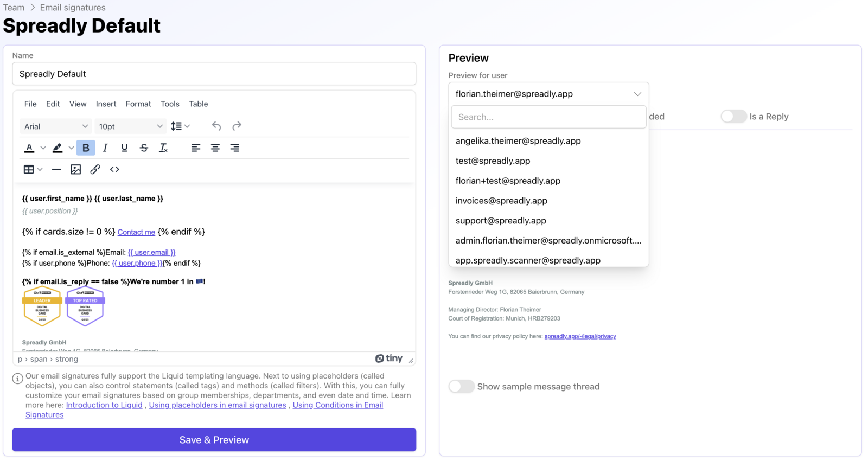Screen dimensions: 868x461
Task: Toggle the Is a Reply switch
Action: click(733, 117)
